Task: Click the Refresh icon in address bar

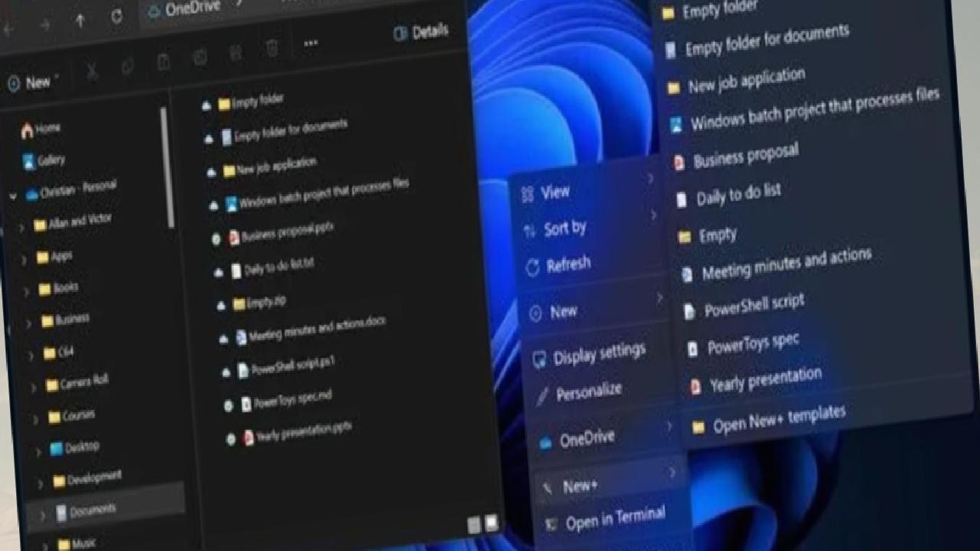Action: tap(116, 17)
